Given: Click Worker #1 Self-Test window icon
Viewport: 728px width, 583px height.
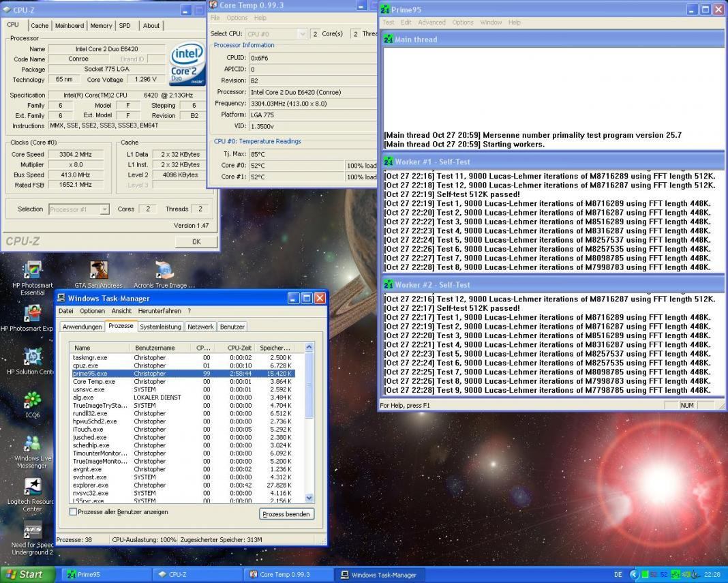Looking at the screenshot, I should coord(388,162).
